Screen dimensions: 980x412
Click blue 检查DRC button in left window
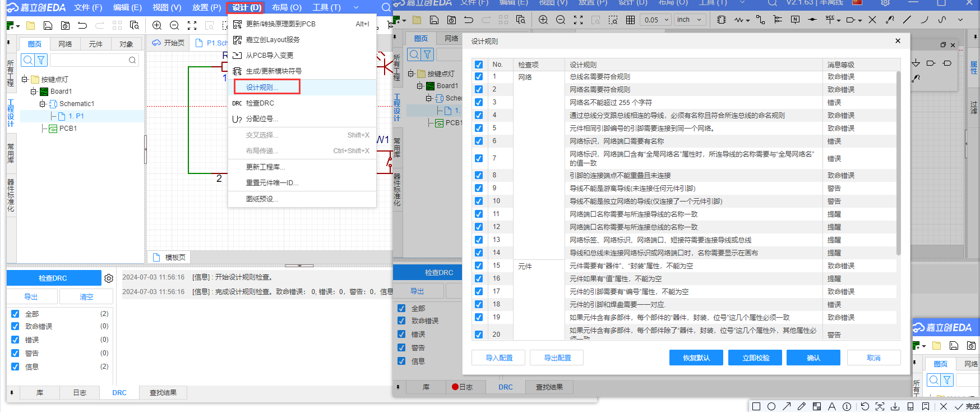point(53,278)
